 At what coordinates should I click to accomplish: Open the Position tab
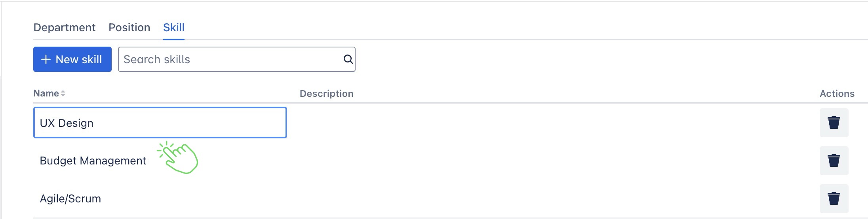click(129, 27)
